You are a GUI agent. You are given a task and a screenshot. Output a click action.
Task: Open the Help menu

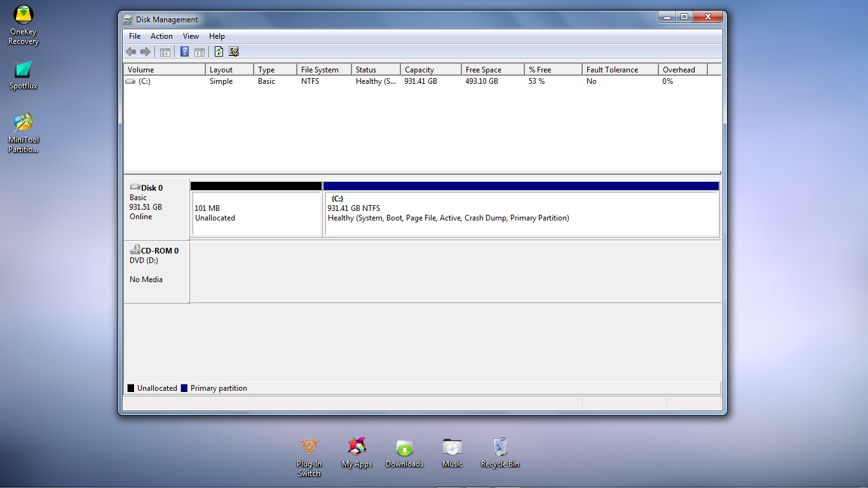(x=217, y=36)
